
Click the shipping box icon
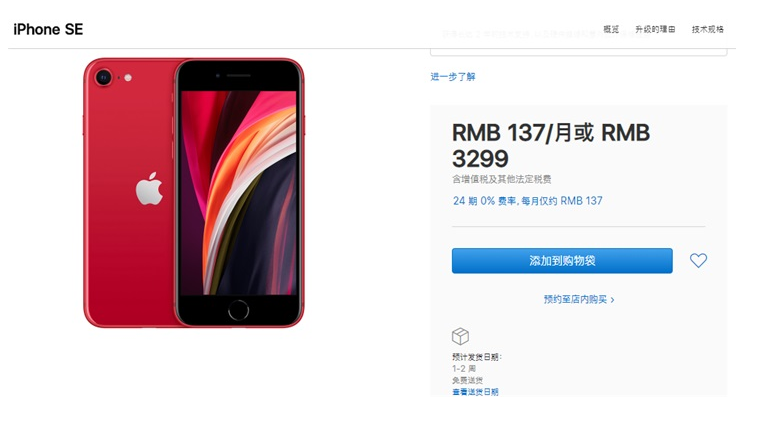460,336
